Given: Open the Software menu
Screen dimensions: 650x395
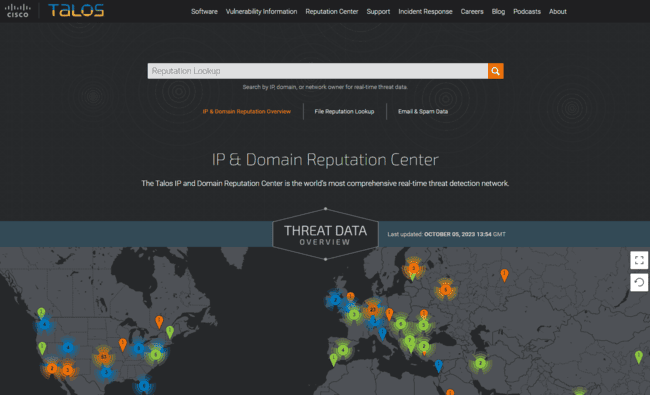Looking at the screenshot, I should coord(204,12).
